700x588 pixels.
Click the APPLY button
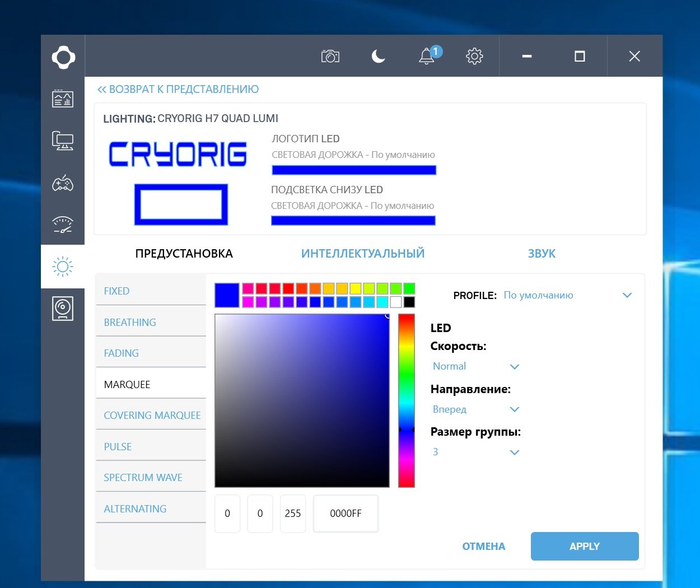[585, 547]
